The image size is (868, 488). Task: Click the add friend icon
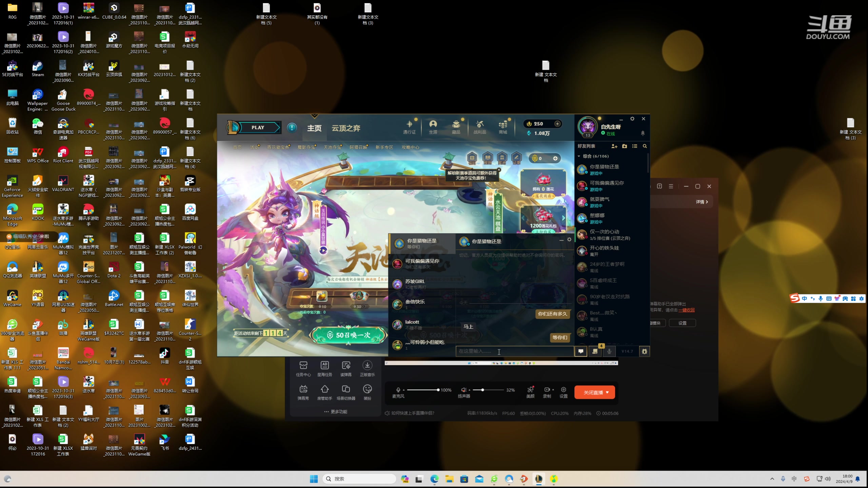click(x=614, y=146)
